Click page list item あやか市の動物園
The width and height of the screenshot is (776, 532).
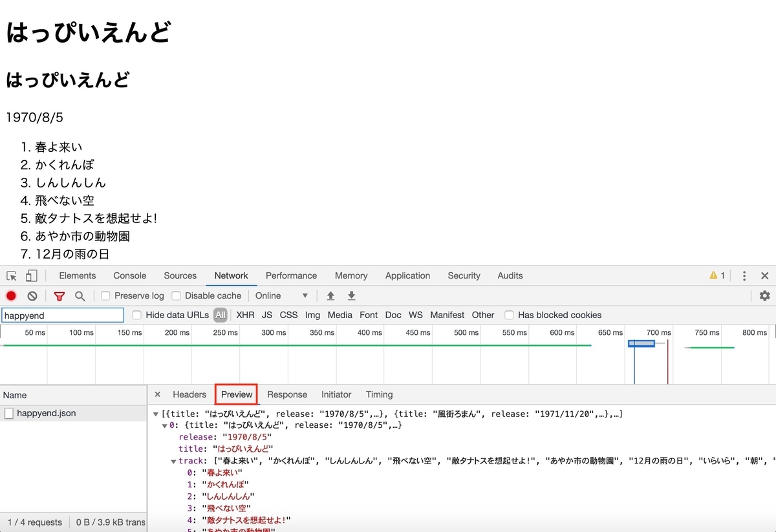click(x=83, y=237)
